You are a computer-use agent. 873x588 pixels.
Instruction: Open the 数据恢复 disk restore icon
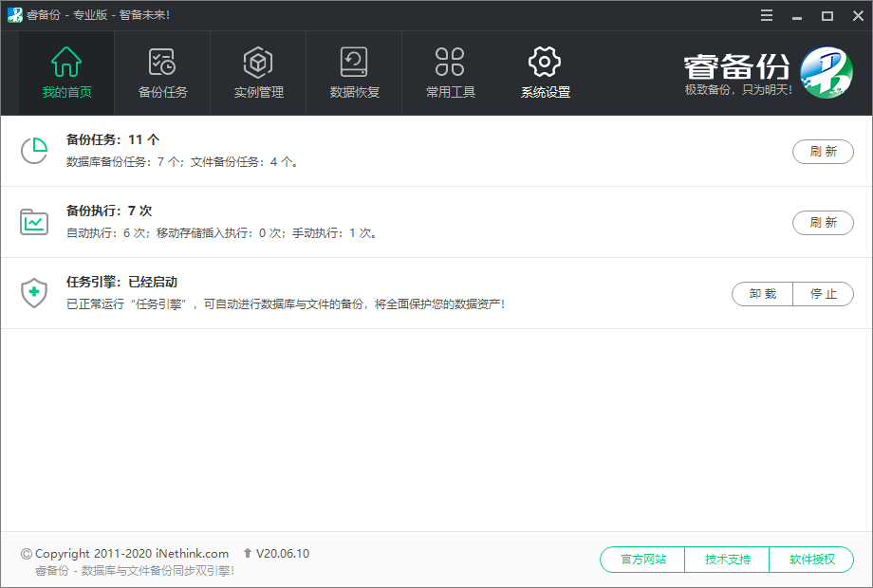(354, 62)
